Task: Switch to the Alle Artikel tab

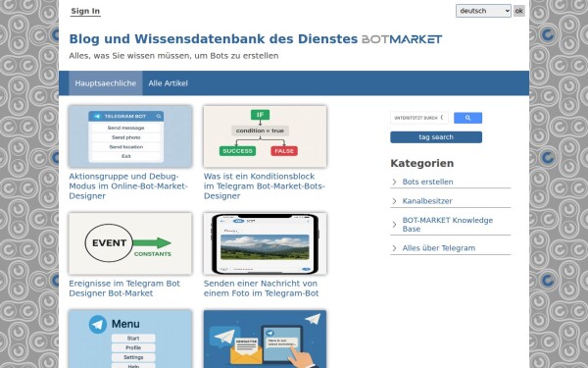Action: [168, 83]
